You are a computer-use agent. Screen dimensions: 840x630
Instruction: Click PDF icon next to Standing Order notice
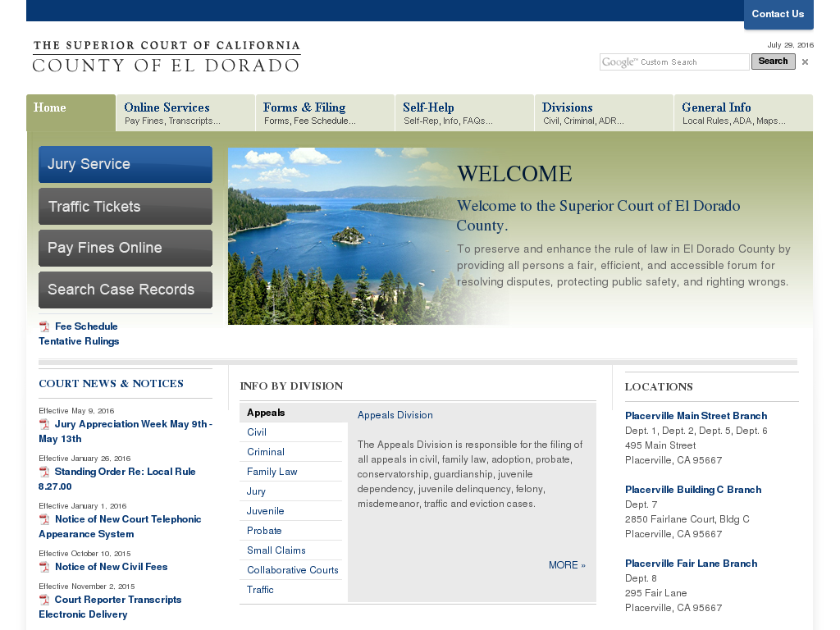[x=44, y=472]
